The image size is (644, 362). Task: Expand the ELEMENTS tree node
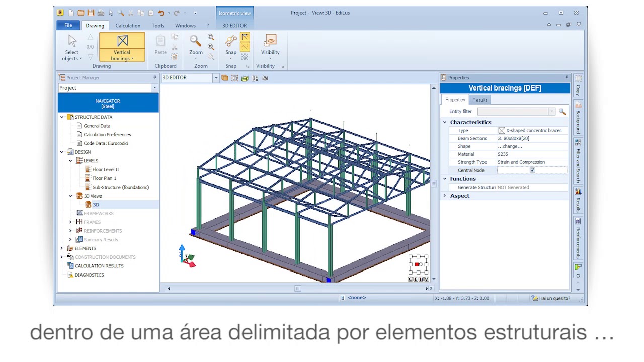coord(62,248)
